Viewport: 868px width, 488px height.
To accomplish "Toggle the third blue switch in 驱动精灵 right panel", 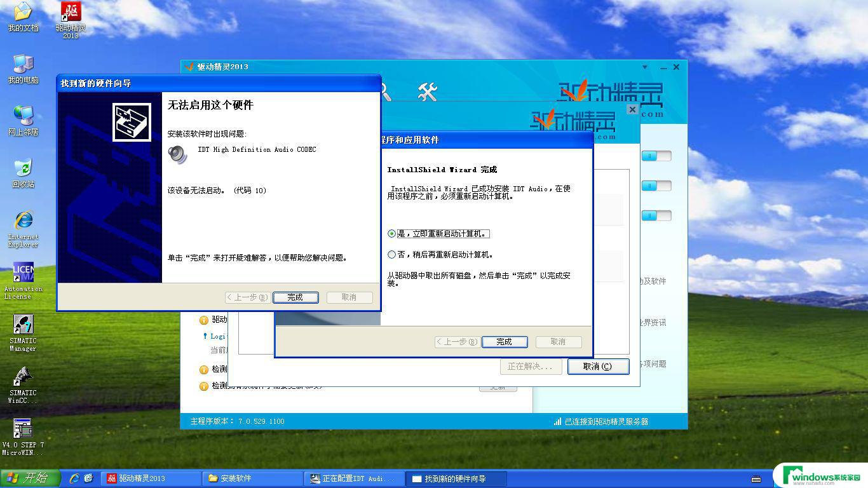I will coord(656,215).
